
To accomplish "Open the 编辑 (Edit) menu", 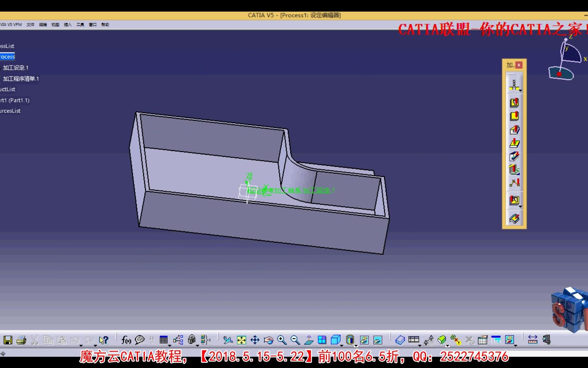I will 43,25.
